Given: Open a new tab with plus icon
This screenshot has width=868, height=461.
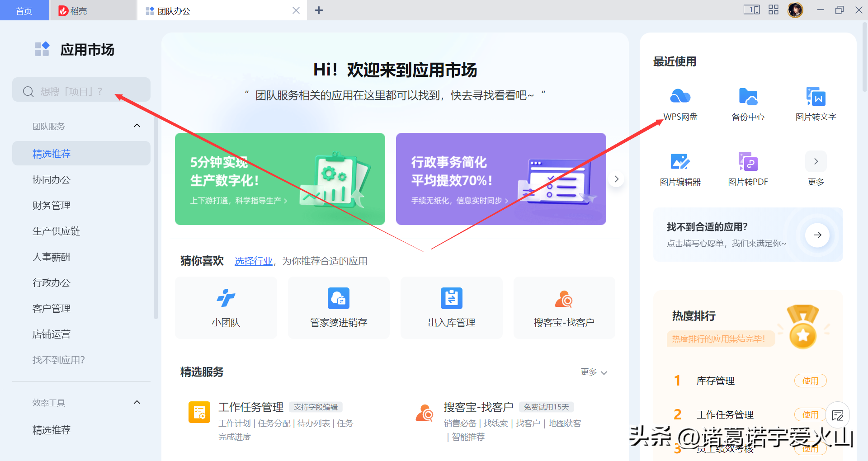Looking at the screenshot, I should click(x=319, y=10).
